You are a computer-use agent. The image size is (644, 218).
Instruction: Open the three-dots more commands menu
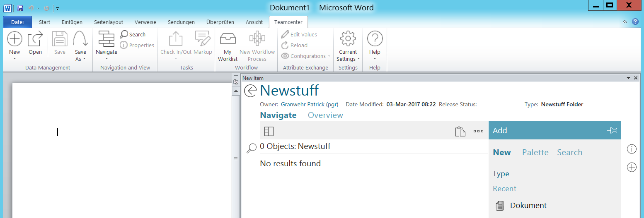pos(478,131)
